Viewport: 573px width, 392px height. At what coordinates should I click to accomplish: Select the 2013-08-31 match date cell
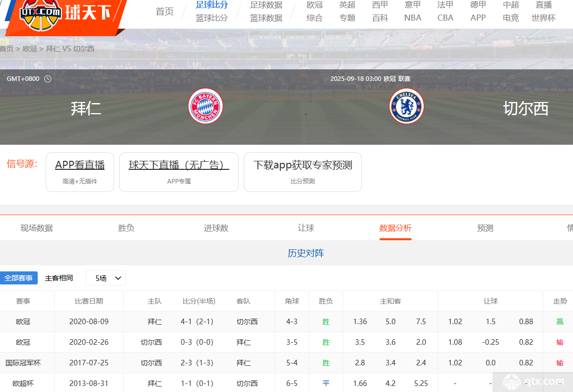(x=89, y=383)
